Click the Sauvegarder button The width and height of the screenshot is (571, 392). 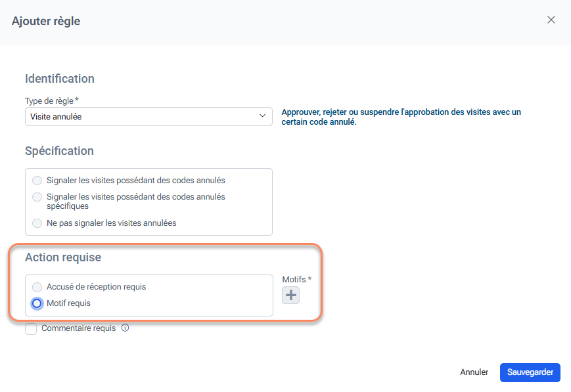(x=530, y=372)
